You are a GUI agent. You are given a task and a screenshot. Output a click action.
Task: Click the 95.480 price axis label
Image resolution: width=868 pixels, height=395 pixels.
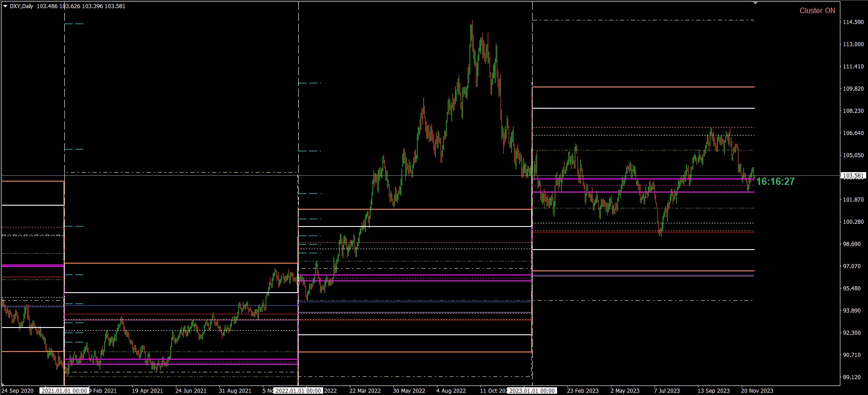(x=851, y=289)
